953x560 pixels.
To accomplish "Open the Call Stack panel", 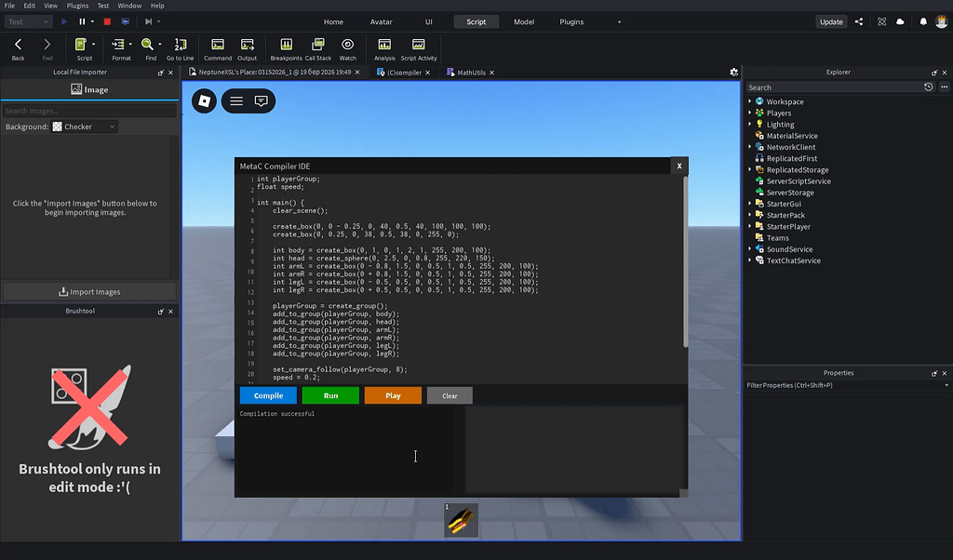I will click(318, 48).
